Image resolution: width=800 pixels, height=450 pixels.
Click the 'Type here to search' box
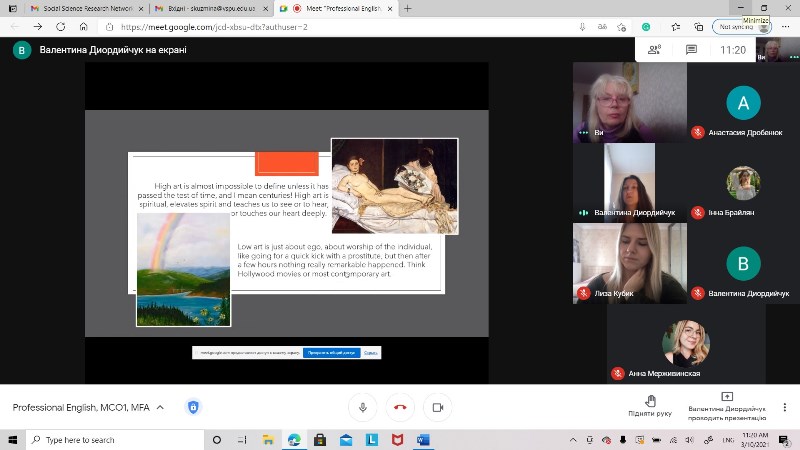(x=115, y=440)
